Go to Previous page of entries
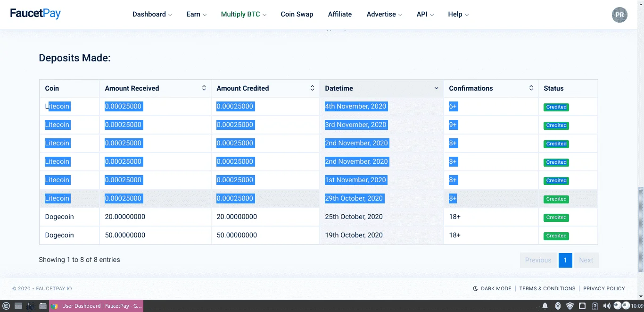This screenshot has height=312, width=644. [x=538, y=260]
